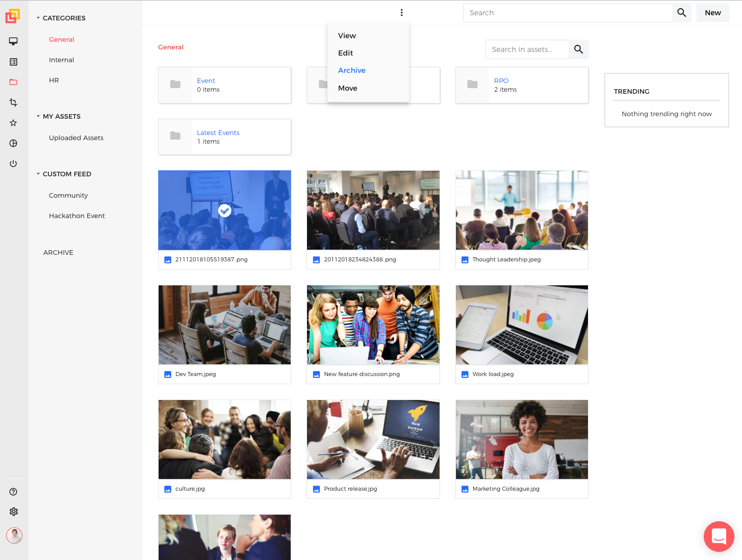Open settings via the gear icon

[x=13, y=512]
